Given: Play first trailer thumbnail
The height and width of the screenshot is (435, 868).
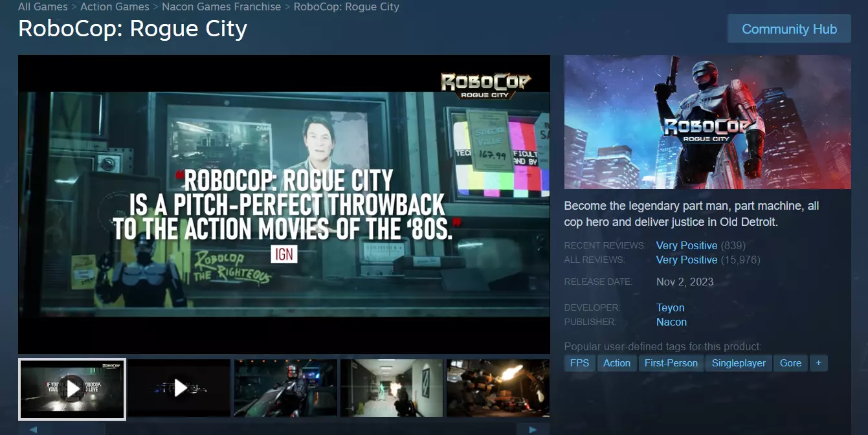Looking at the screenshot, I should (x=72, y=388).
